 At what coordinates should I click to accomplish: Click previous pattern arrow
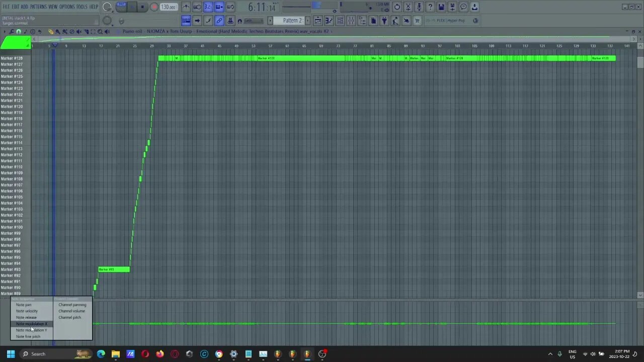(x=270, y=21)
